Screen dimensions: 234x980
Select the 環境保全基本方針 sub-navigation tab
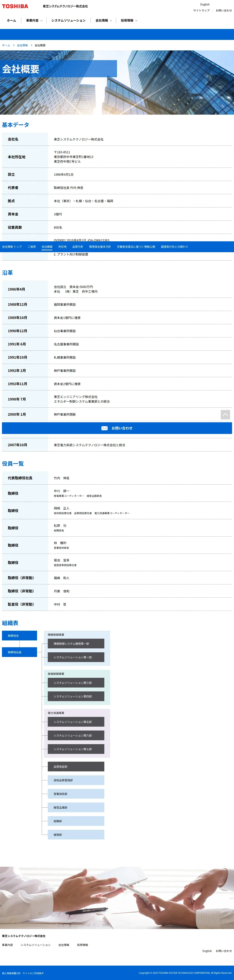pyautogui.click(x=100, y=247)
